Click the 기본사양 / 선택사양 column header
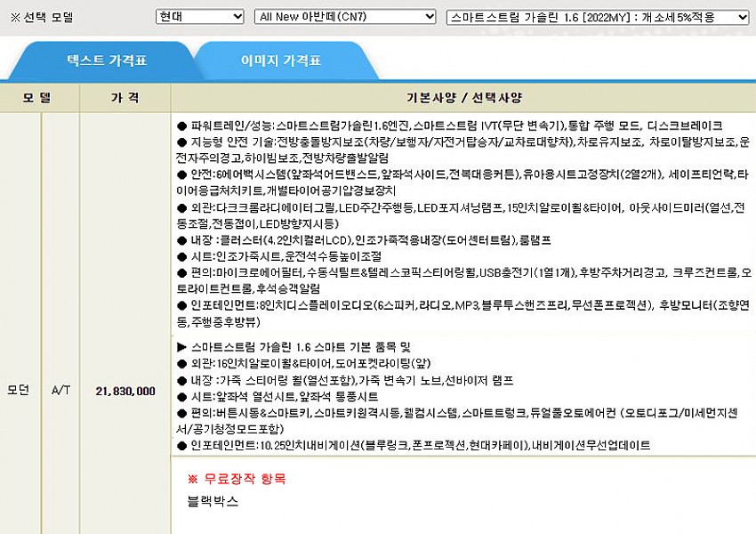Image resolution: width=756 pixels, height=534 pixels. tap(463, 97)
